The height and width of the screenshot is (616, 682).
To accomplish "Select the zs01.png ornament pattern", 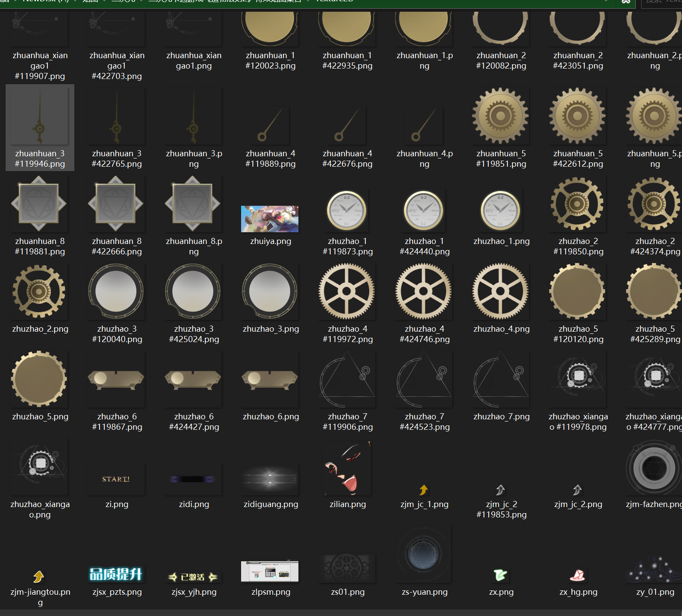I will (347, 568).
